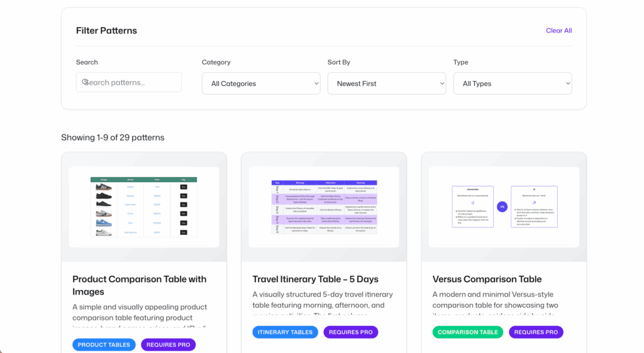Click the PRODUCT TABLES tag

tap(104, 345)
